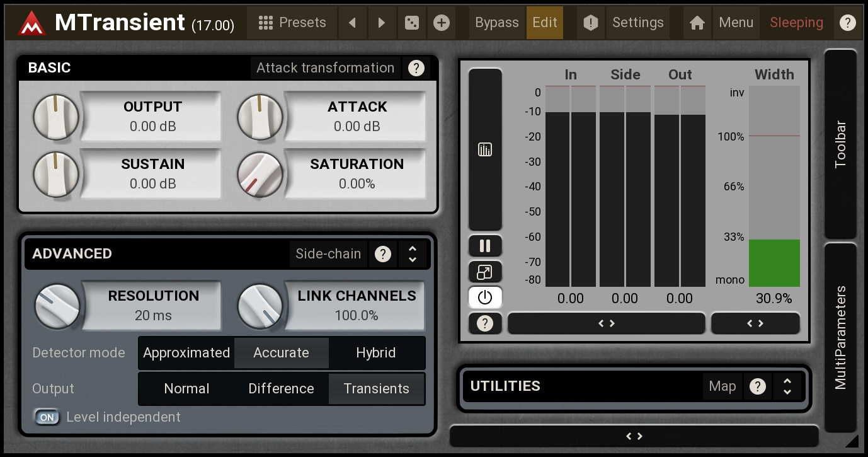Select Hybrid detector mode
This screenshot has height=457, width=868.
click(x=376, y=353)
